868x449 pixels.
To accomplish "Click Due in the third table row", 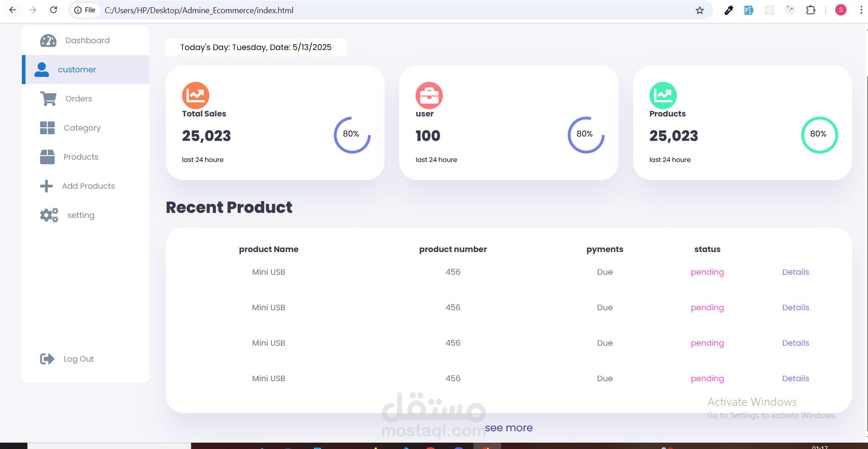I will coord(604,343).
